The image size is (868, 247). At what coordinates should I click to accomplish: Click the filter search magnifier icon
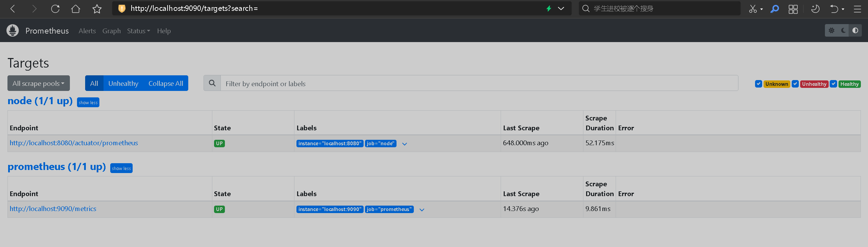[x=212, y=83]
